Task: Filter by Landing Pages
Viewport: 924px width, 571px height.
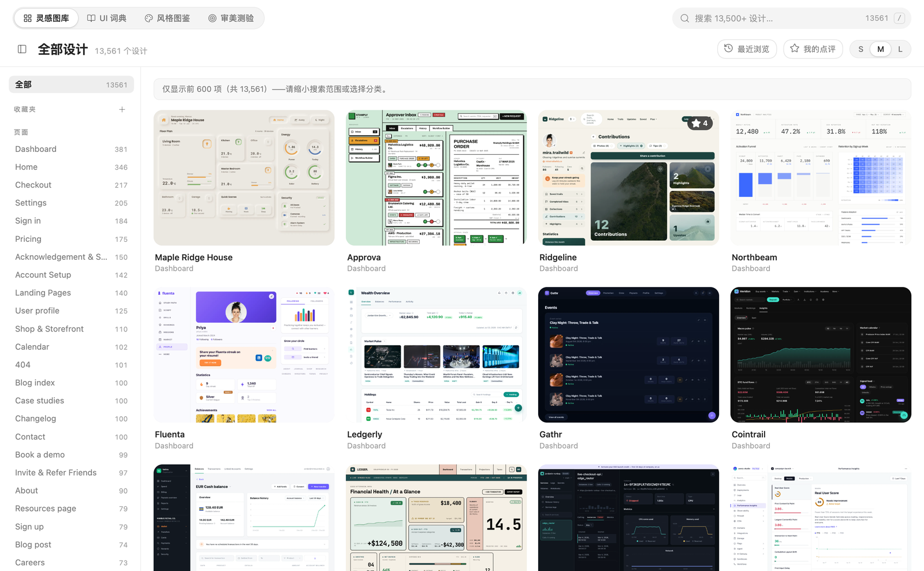Action: [x=71, y=293]
